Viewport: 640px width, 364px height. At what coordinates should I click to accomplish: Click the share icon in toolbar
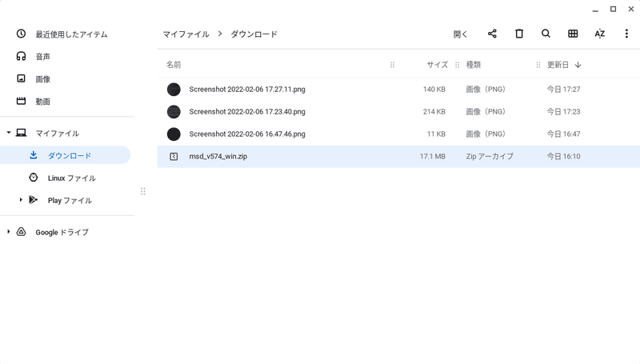pos(492,34)
